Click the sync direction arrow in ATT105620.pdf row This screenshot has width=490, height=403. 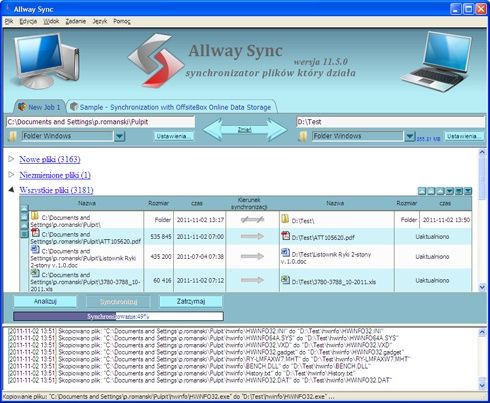(x=252, y=236)
